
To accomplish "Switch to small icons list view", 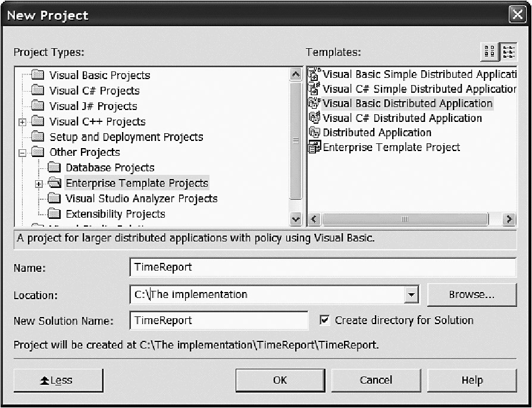I will coord(508,52).
